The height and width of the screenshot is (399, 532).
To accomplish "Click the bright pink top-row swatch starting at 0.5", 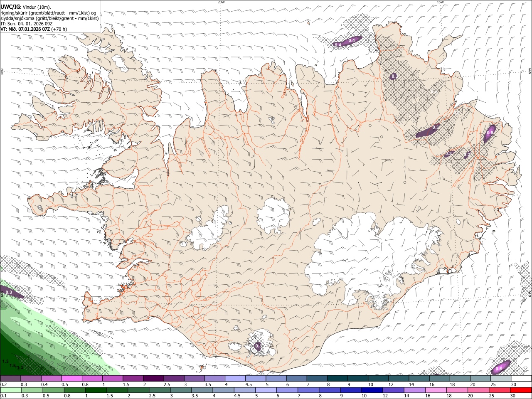I will point(71,379).
